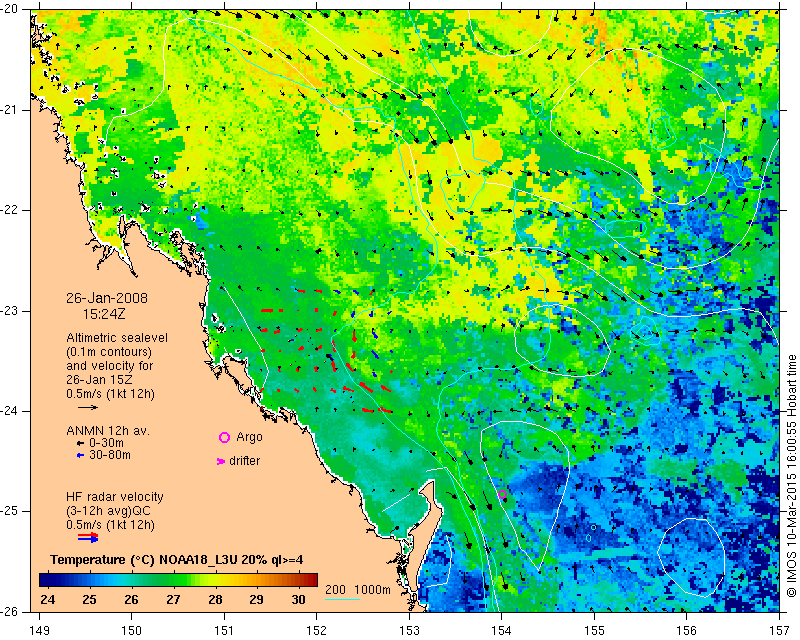Screen dimensions: 800x640
Task: Click the red and blue HF radar legend arrows
Action: pos(88,537)
